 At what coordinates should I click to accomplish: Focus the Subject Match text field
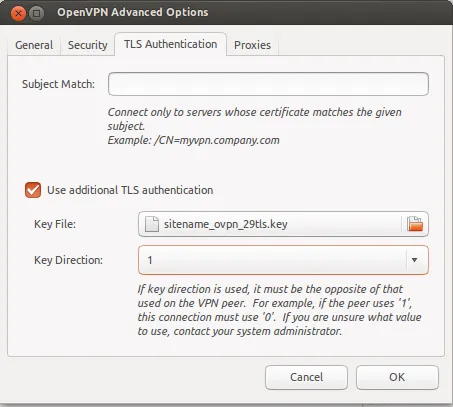[268, 84]
